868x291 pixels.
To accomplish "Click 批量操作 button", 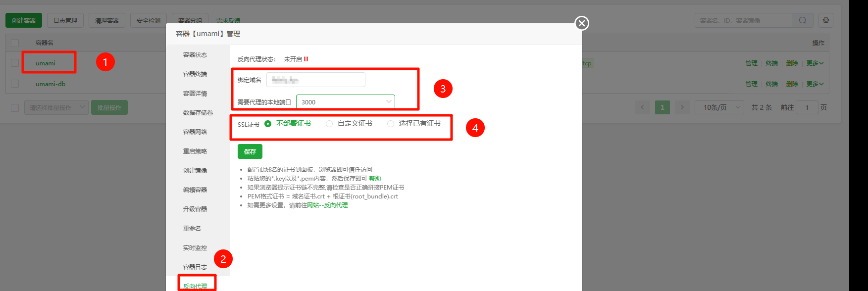I will pyautogui.click(x=109, y=107).
